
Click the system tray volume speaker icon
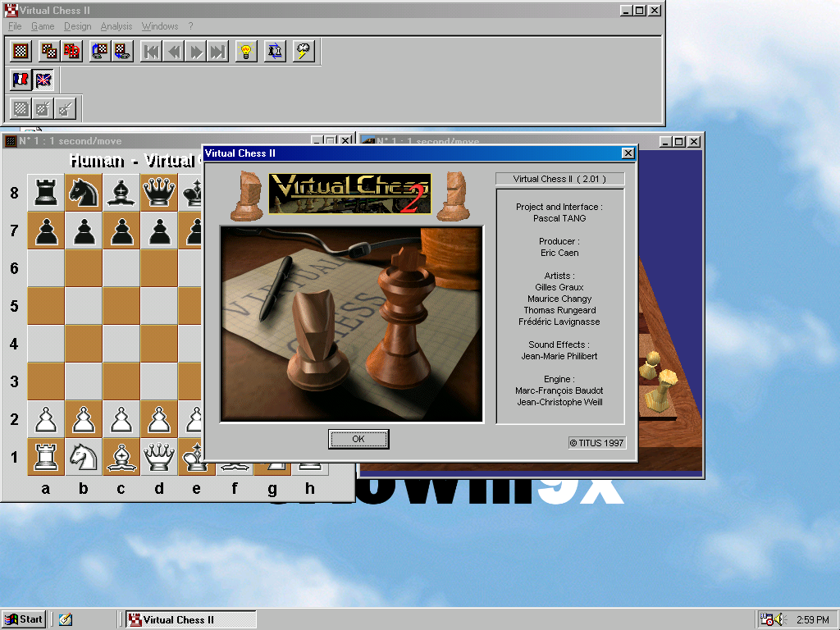coord(780,620)
